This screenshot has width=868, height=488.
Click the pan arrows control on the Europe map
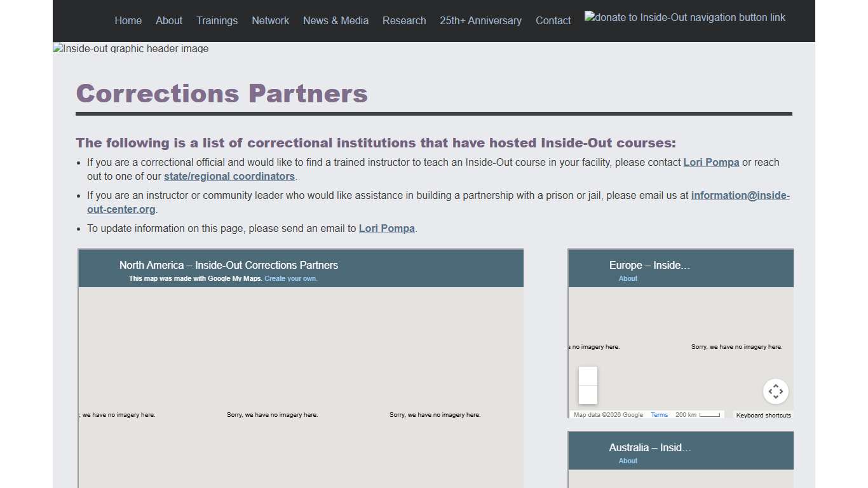(776, 391)
